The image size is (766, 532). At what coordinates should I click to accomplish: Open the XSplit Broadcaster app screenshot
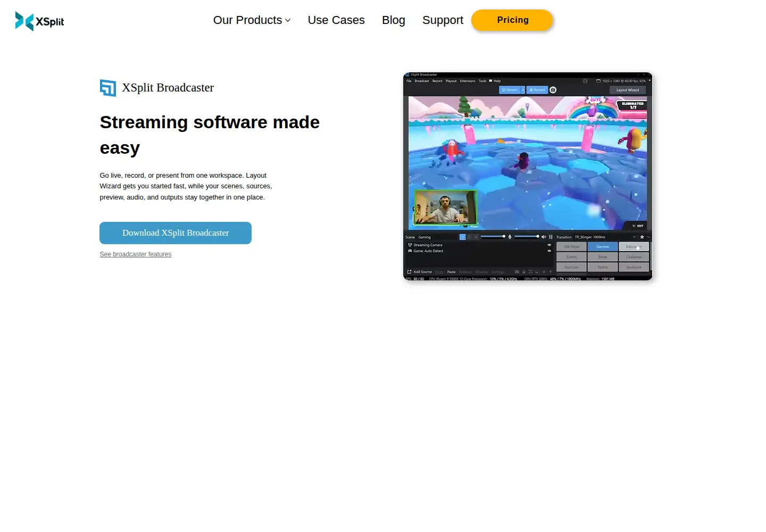[x=528, y=176]
